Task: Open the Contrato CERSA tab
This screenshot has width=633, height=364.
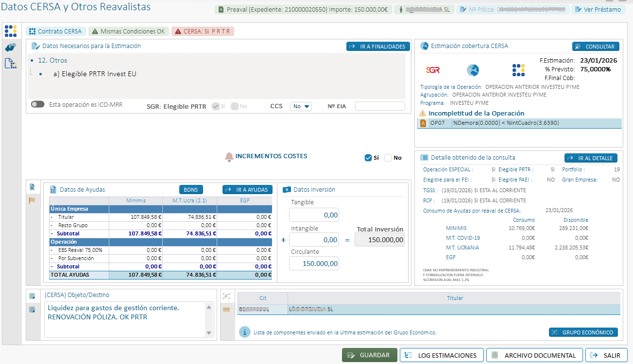Action: coord(56,32)
